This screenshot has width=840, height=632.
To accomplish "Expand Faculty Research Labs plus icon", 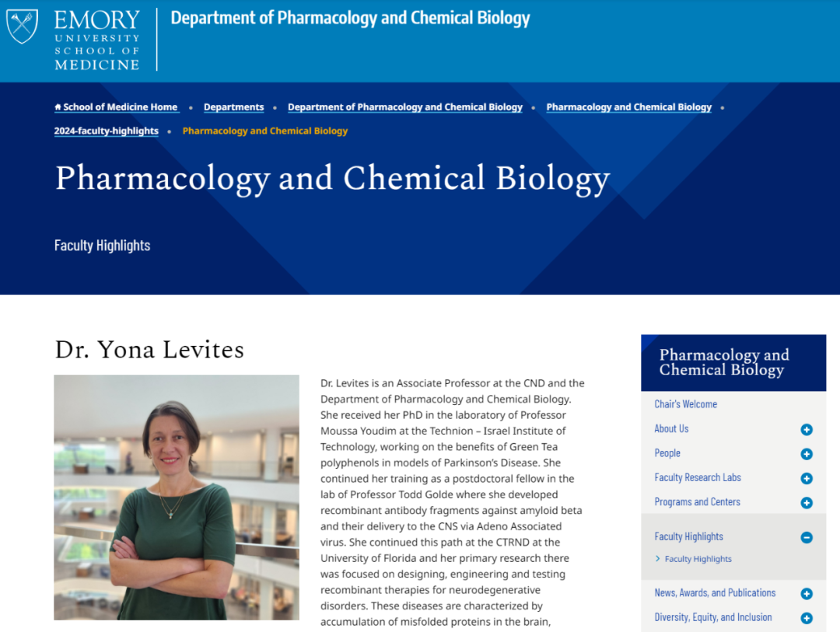I will click(x=807, y=478).
